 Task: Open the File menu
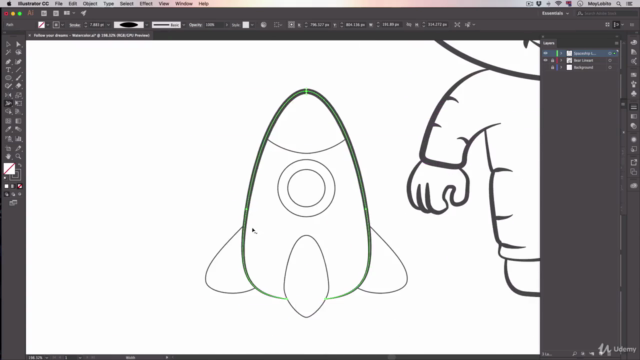coord(59,4)
